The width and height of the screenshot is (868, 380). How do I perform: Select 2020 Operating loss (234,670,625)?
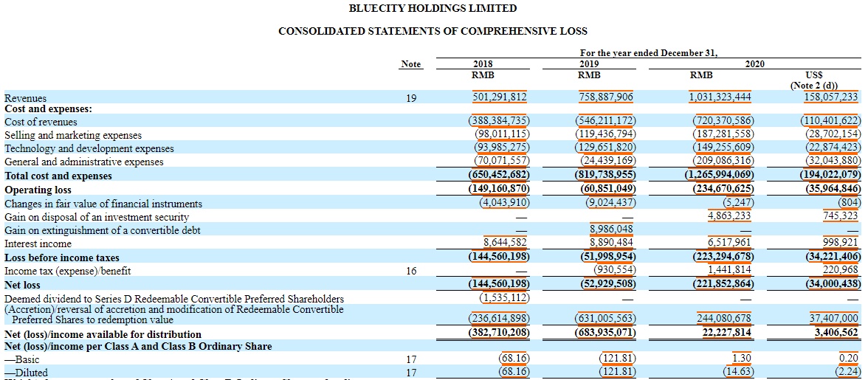723,189
